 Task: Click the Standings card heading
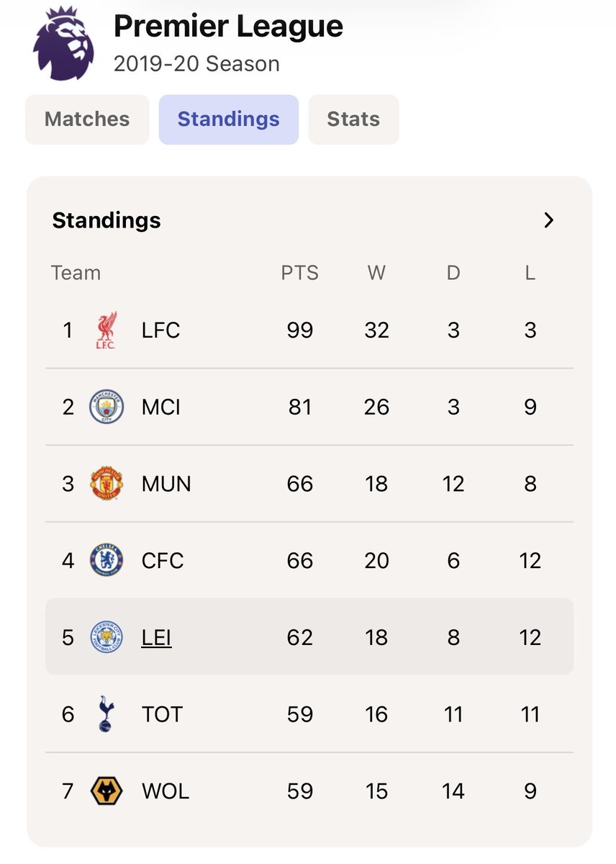click(107, 220)
